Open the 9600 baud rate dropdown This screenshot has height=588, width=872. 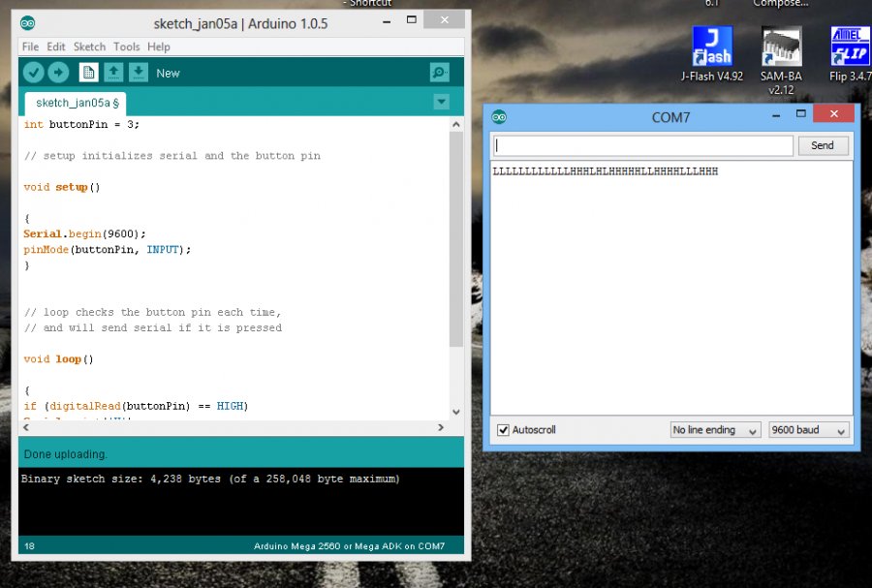(x=809, y=429)
